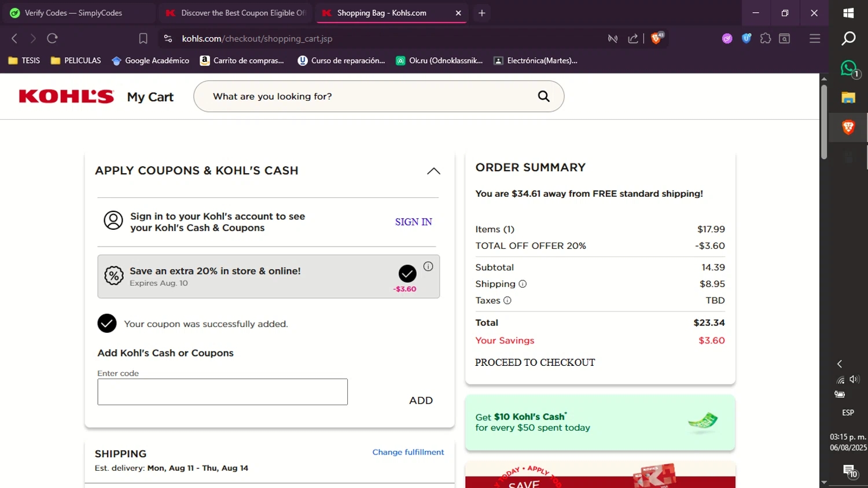
Task: Click the info icon next to Taxes
Action: [507, 300]
